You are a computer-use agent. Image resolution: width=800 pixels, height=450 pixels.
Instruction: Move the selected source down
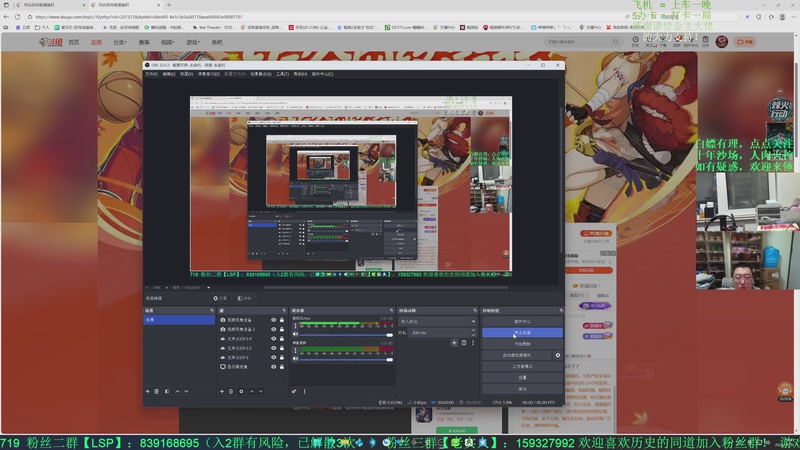[x=261, y=391]
